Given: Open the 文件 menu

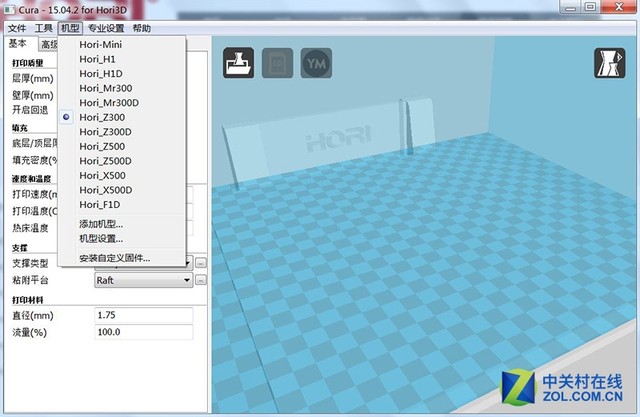Looking at the screenshot, I should (x=17, y=28).
